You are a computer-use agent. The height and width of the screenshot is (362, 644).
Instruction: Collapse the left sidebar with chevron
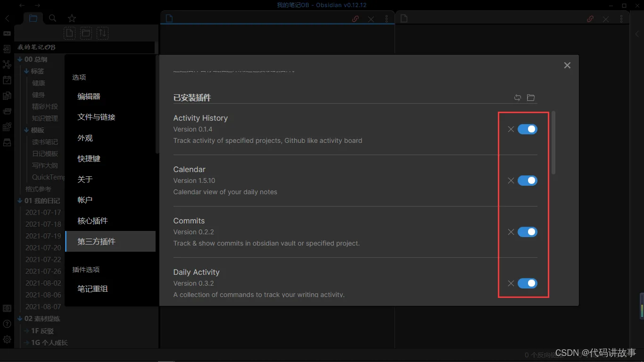pyautogui.click(x=7, y=18)
